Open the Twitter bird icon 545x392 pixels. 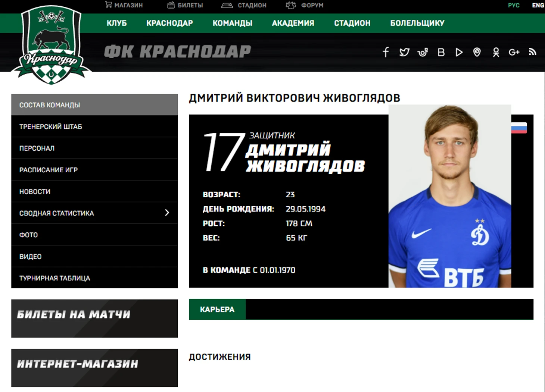click(404, 52)
